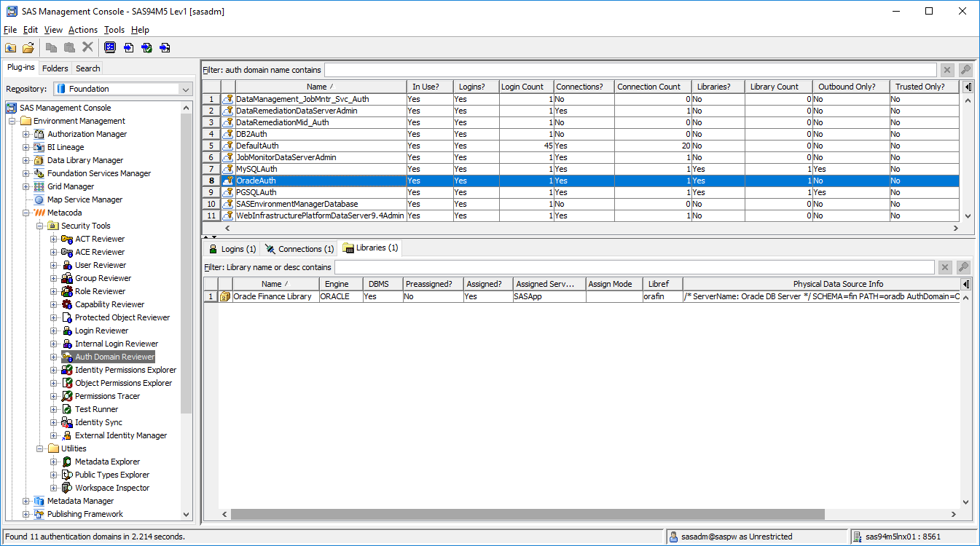Click the User Reviewer icon

(67, 265)
